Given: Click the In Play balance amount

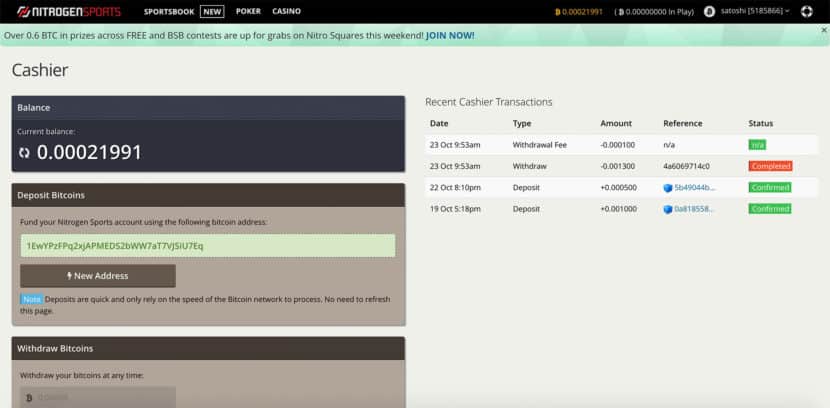Looking at the screenshot, I should click(656, 12).
